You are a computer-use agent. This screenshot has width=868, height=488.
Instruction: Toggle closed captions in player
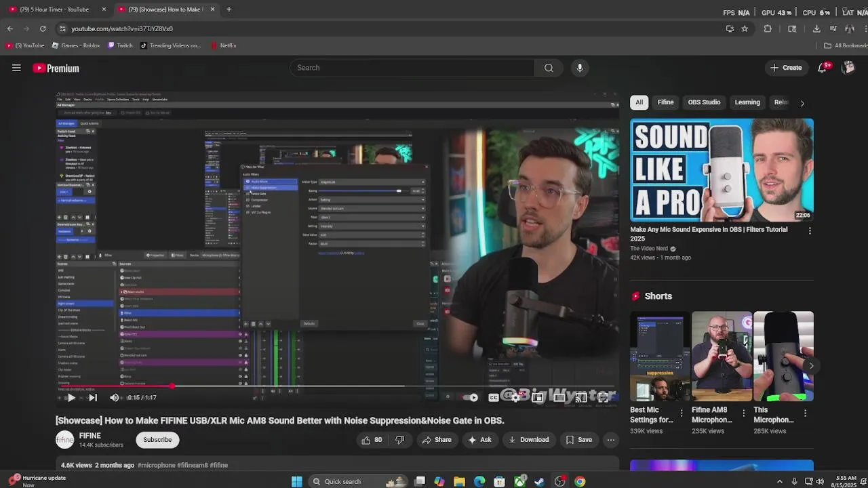(494, 398)
